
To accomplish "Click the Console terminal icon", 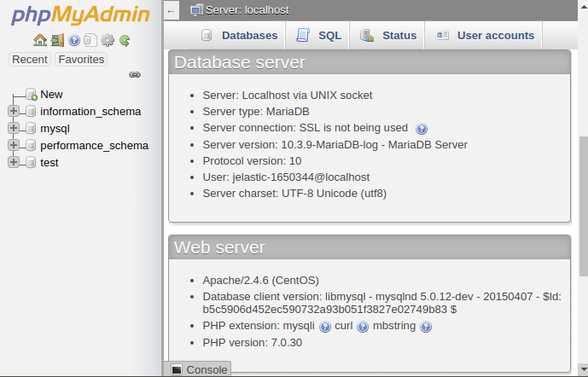I will click(177, 370).
